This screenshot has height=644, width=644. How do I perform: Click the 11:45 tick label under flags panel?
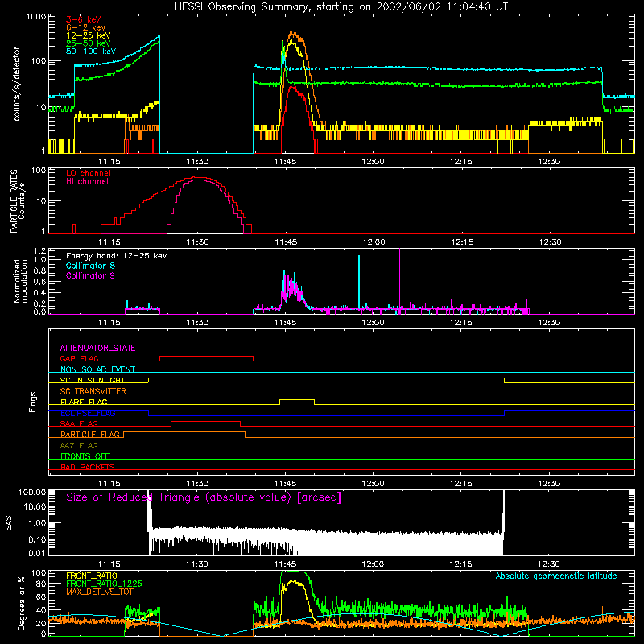coord(285,484)
